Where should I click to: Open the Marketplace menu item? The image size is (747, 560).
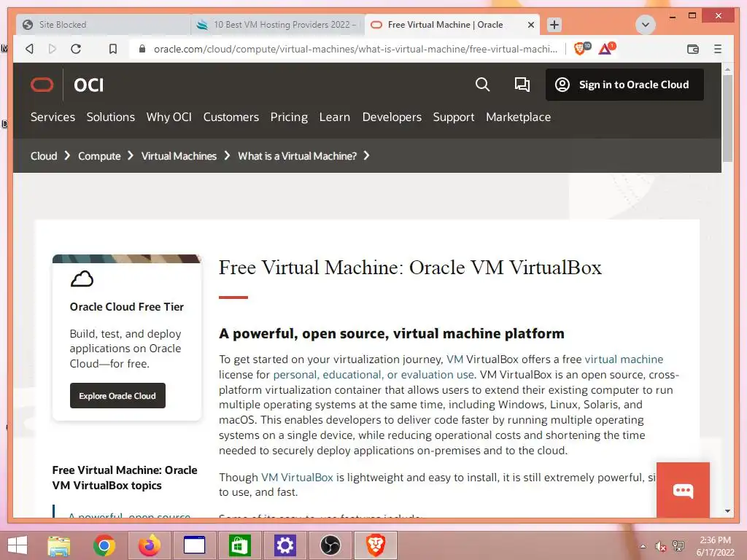(x=519, y=117)
